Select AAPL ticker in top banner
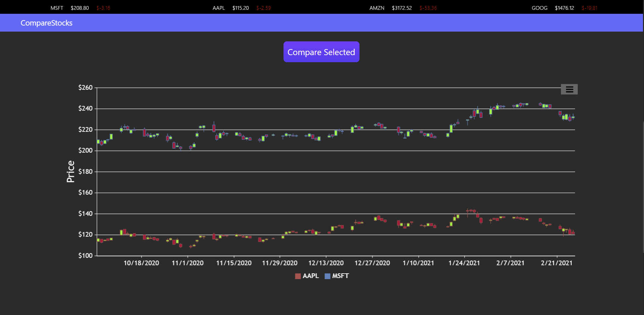 (x=219, y=8)
